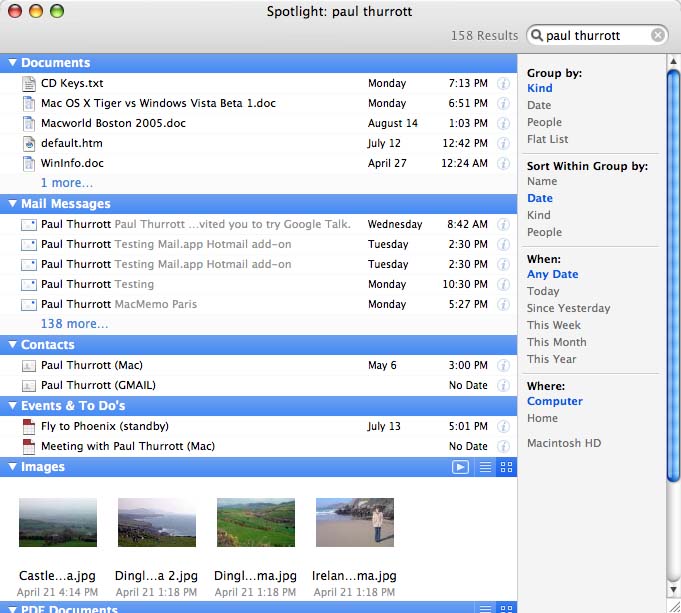The width and height of the screenshot is (681, 613).
Task: Show info for default.htm
Action: pyautogui.click(x=503, y=143)
